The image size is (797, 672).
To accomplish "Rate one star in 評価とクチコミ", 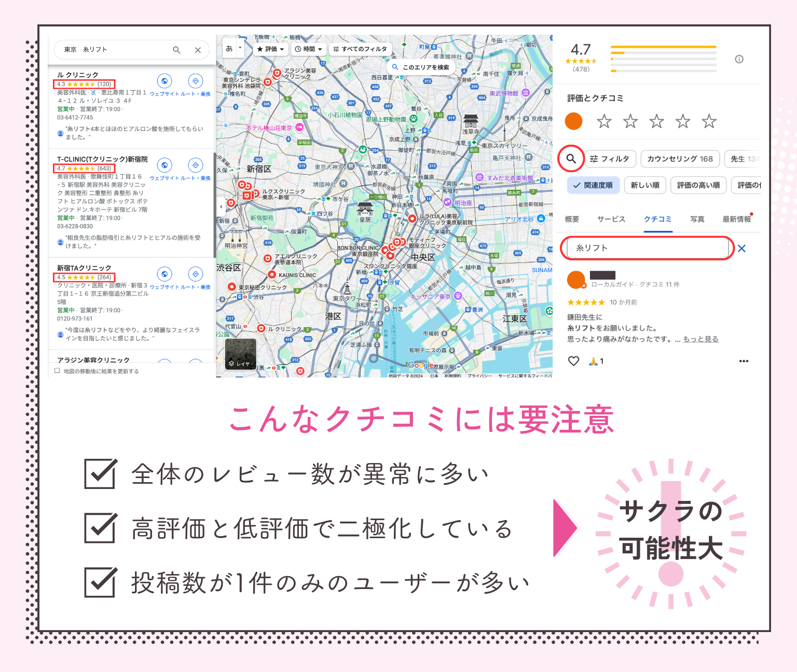I will tap(604, 121).
